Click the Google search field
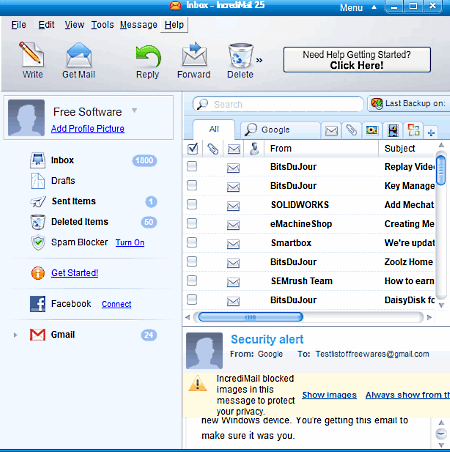 tap(280, 130)
